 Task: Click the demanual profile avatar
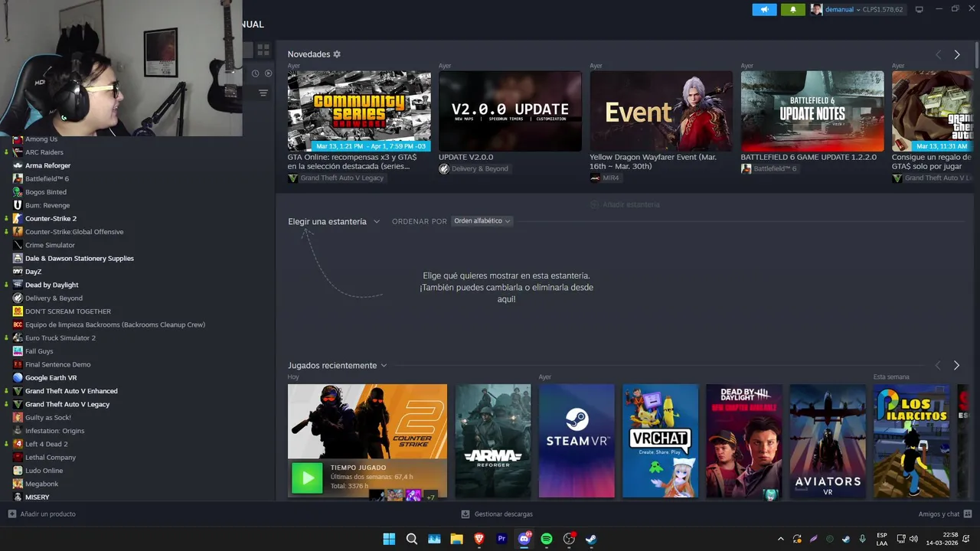click(x=816, y=9)
